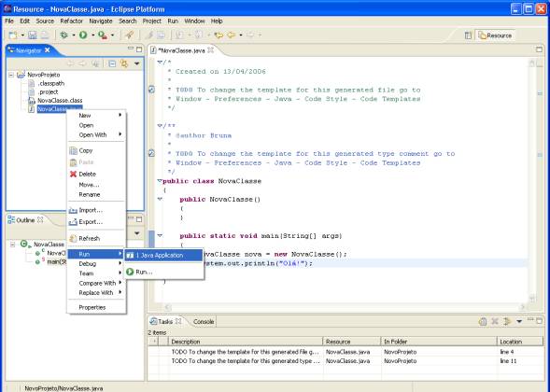Open the File menu

pos(9,21)
